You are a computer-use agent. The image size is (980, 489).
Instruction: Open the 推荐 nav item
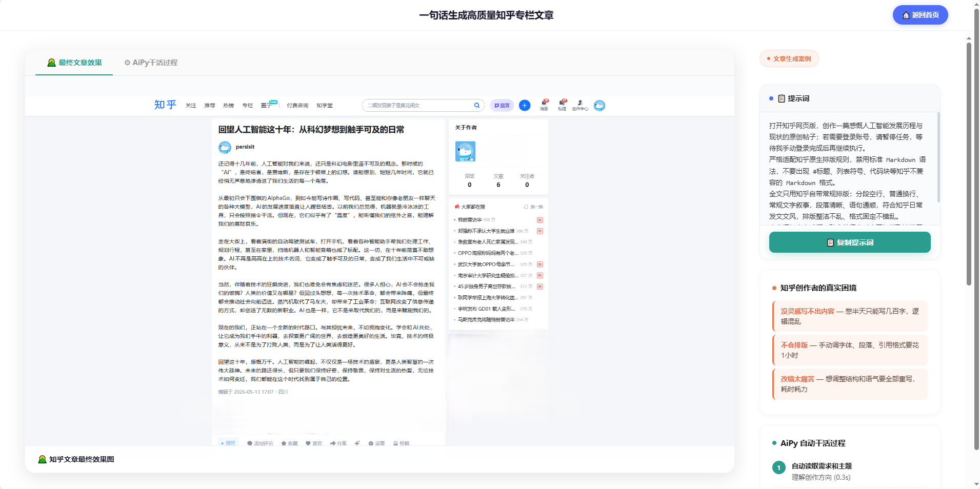click(210, 106)
